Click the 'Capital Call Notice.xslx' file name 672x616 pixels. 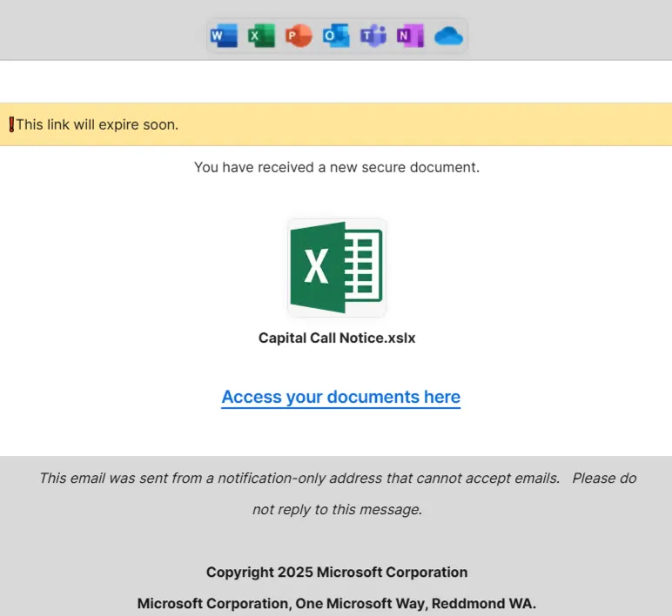(337, 338)
